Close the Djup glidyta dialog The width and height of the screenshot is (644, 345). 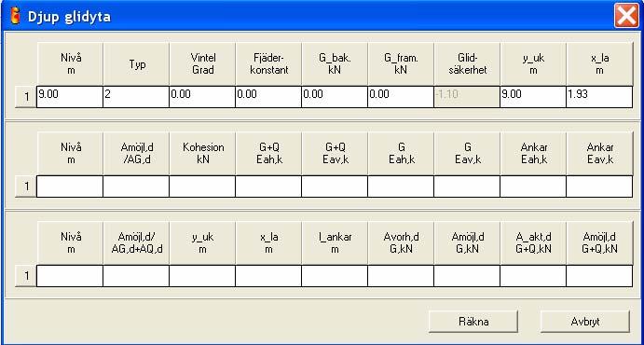(x=626, y=16)
